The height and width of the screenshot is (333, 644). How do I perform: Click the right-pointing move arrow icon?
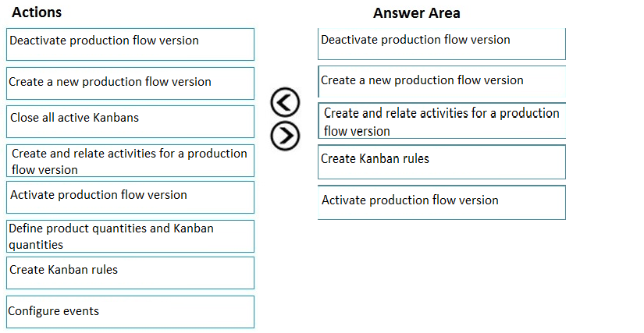tap(285, 136)
